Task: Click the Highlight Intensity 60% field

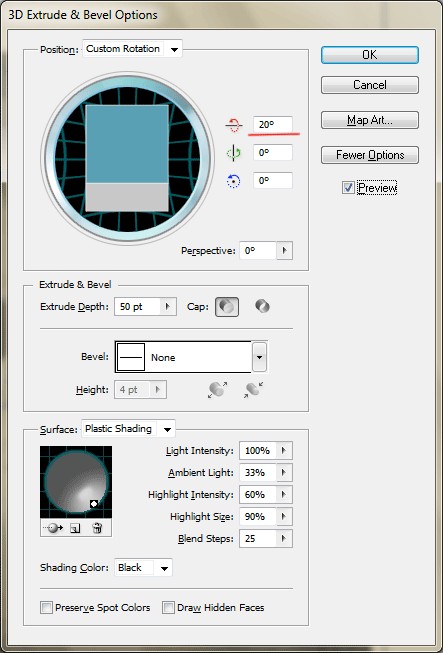Action: coord(258,495)
